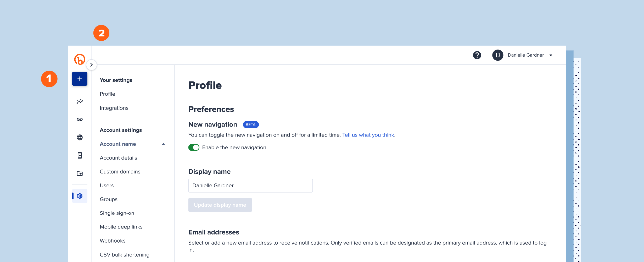Click the blue Create new plus button
Screen dimensions: 644x262
(x=80, y=79)
